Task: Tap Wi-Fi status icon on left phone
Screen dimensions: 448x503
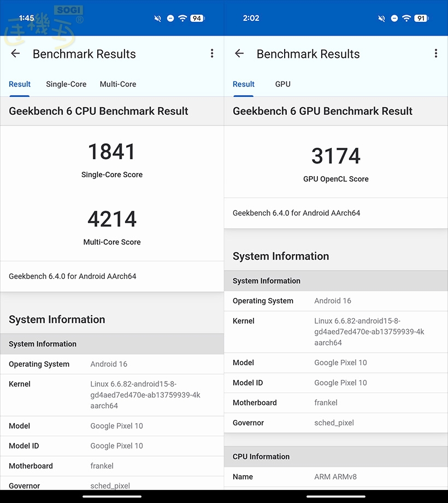Action: coord(182,18)
